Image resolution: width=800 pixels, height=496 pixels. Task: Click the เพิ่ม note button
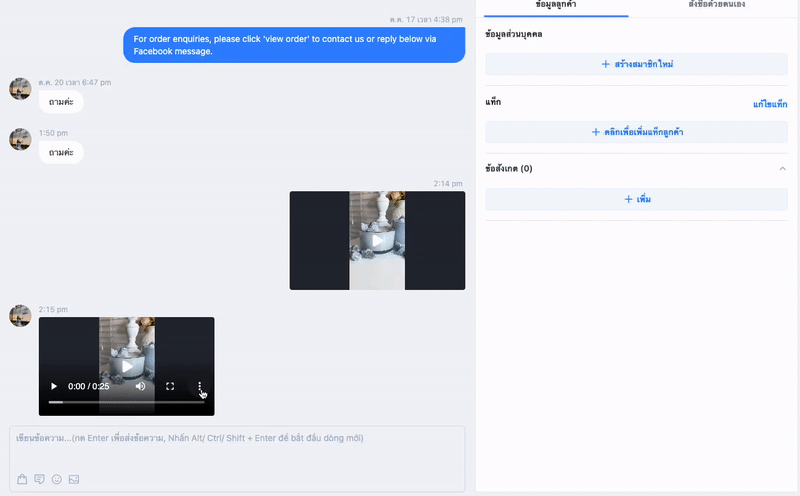[x=636, y=200]
